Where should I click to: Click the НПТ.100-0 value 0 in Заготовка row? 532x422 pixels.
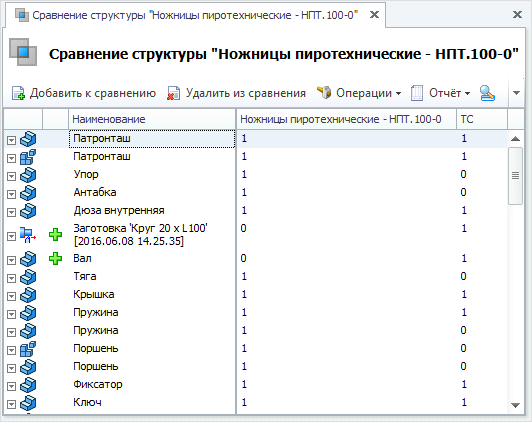[x=243, y=228]
